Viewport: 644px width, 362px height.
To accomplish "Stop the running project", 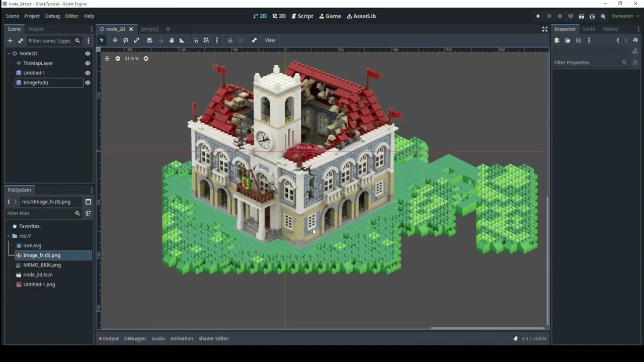I will click(559, 16).
